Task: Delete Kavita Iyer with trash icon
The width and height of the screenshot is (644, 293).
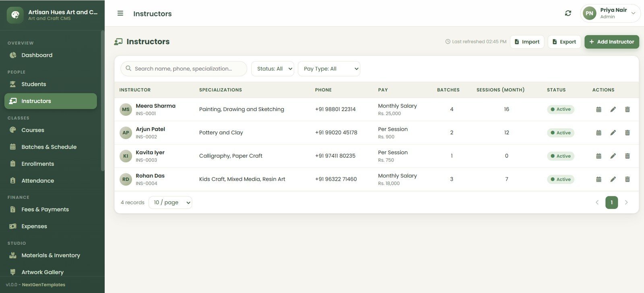Action: tap(627, 156)
